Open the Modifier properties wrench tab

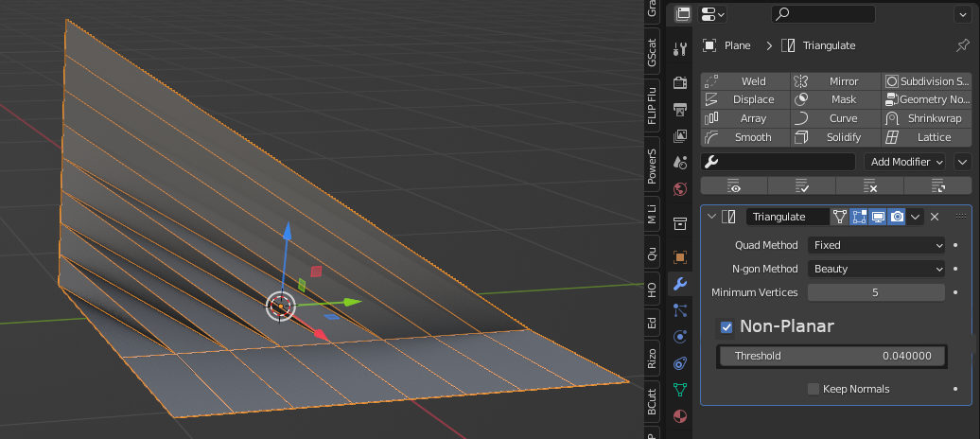coord(680,284)
